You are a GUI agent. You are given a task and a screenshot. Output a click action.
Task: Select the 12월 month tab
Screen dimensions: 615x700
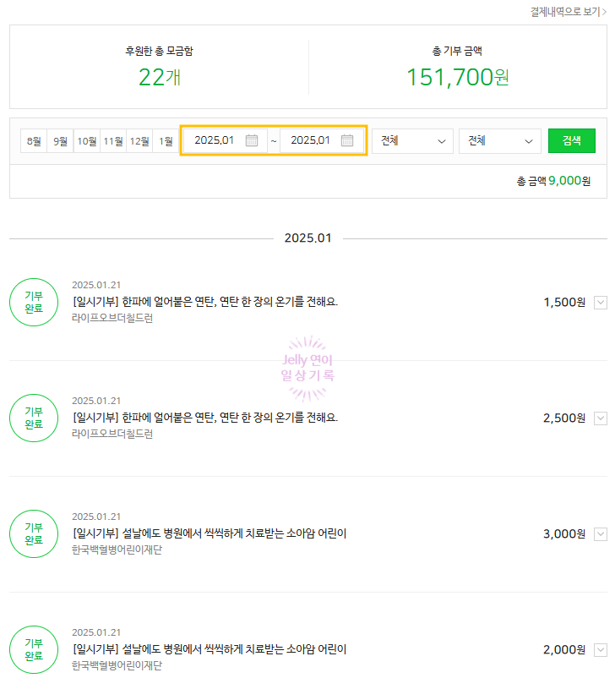tap(139, 141)
